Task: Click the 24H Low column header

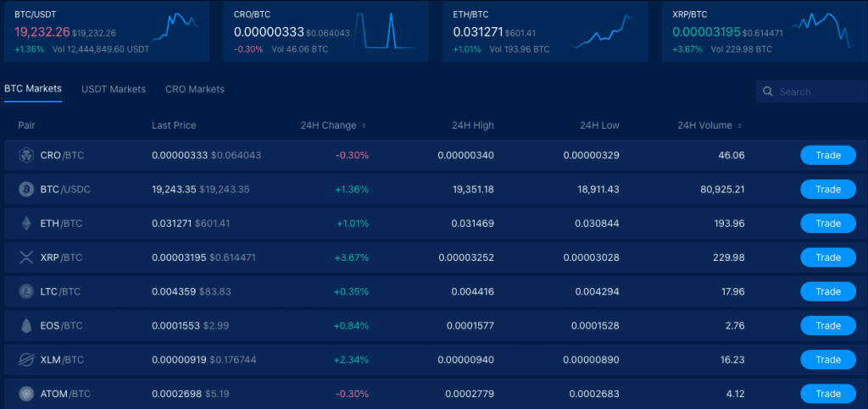Action: pyautogui.click(x=599, y=125)
